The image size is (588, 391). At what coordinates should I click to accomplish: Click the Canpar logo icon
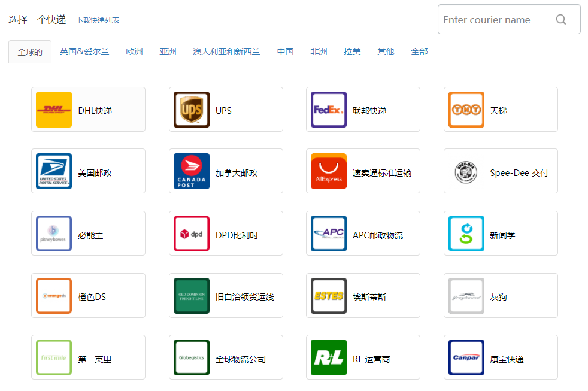[x=466, y=357]
